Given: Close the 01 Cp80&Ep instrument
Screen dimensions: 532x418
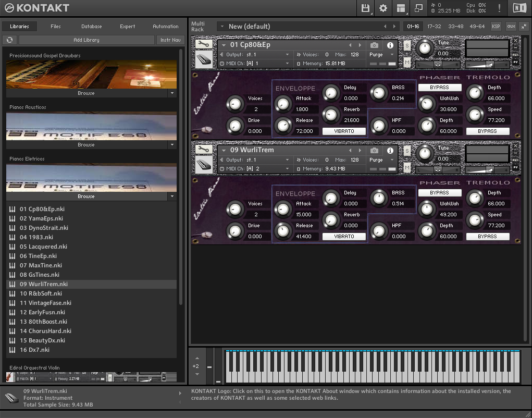Looking at the screenshot, I should point(516,40).
